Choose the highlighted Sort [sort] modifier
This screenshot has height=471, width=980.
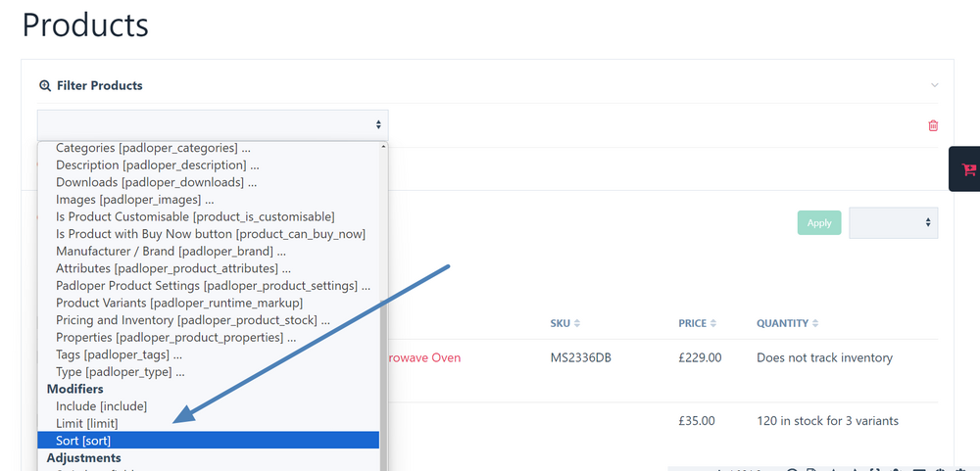(x=208, y=441)
